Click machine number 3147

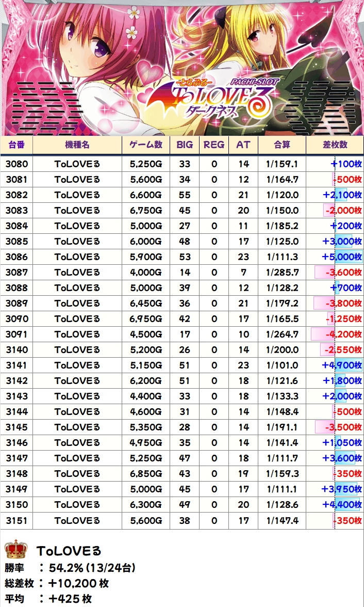[16, 458]
